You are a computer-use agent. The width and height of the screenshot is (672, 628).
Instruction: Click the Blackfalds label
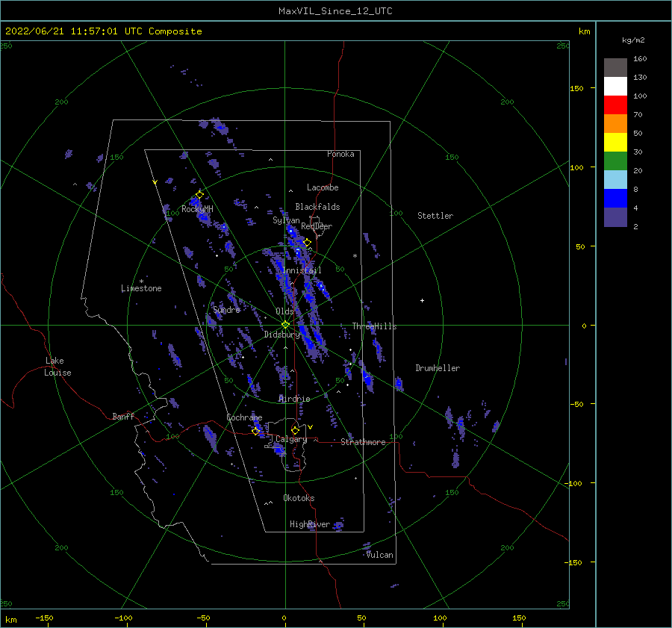[x=317, y=207]
